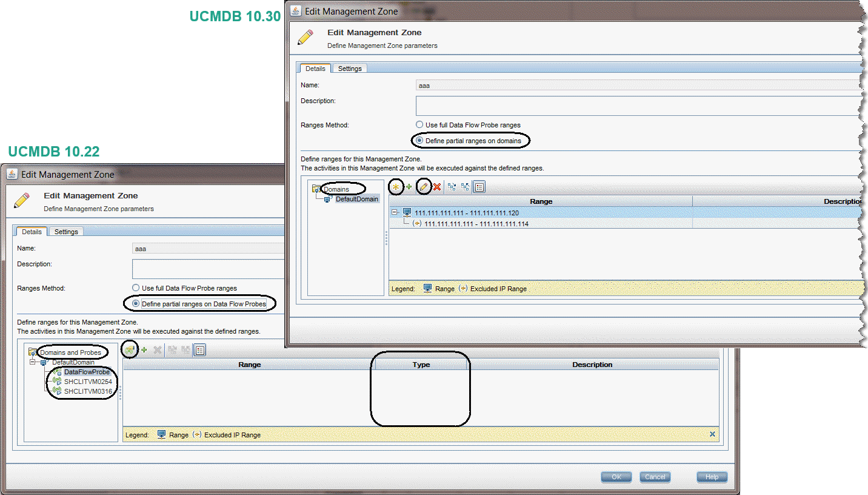868x495 pixels.
Task: Select Domains and Probes root node in 10.22
Action: (x=70, y=352)
